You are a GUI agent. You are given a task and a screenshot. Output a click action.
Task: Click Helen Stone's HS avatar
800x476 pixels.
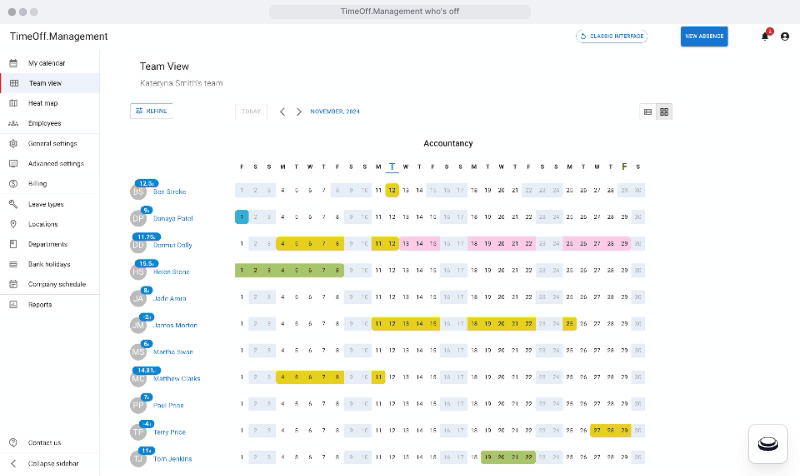pos(138,271)
